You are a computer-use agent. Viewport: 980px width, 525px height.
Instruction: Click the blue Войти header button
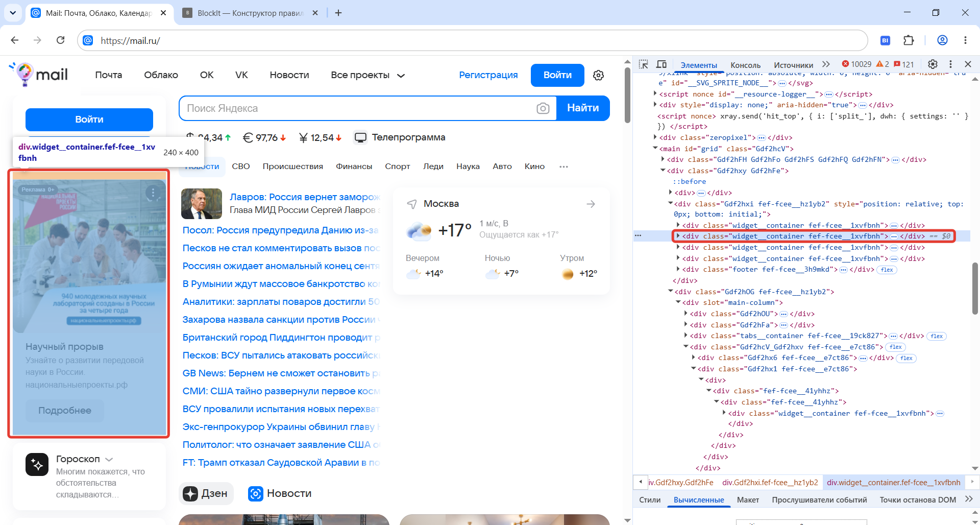[x=557, y=75]
